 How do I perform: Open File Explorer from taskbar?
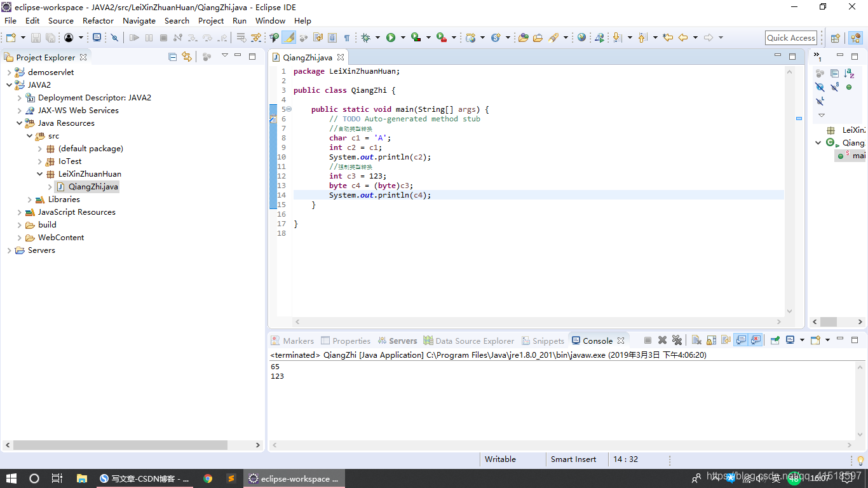pyautogui.click(x=81, y=478)
